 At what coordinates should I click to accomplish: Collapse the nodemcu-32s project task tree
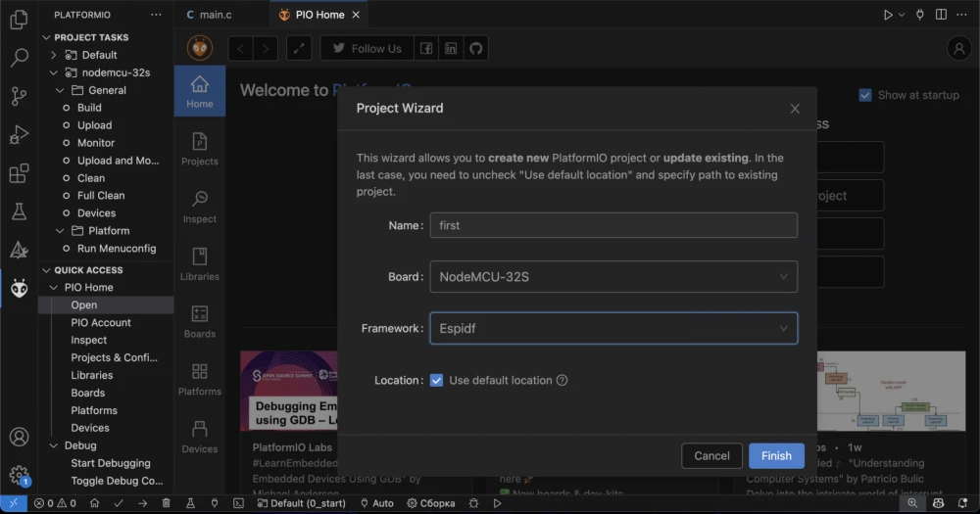53,72
